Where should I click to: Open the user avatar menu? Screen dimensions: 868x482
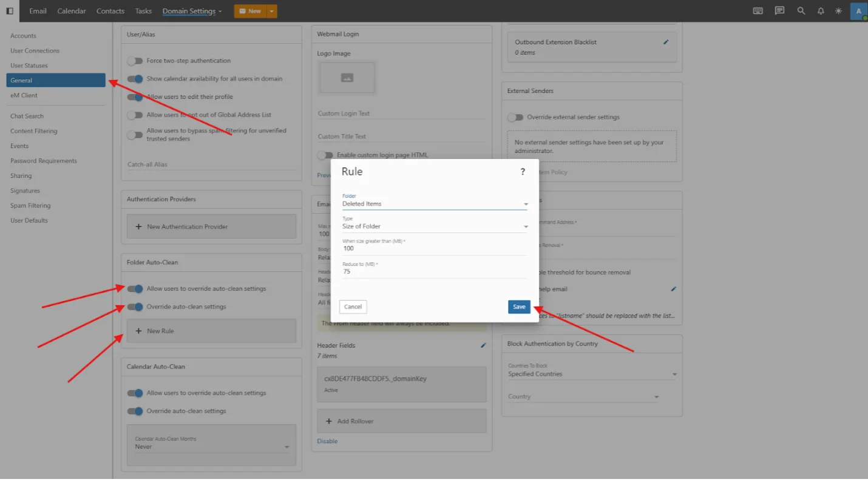point(859,11)
